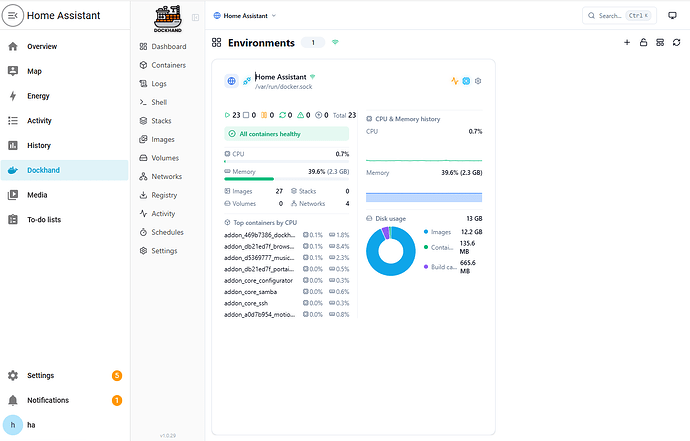This screenshot has height=441, width=690.
Task: Open the Shell page
Action: click(153, 102)
